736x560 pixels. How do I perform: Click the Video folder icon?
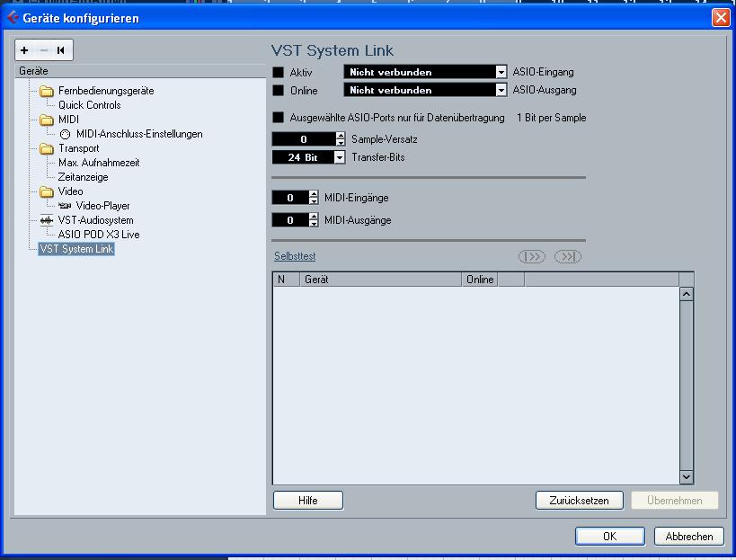click(x=47, y=191)
